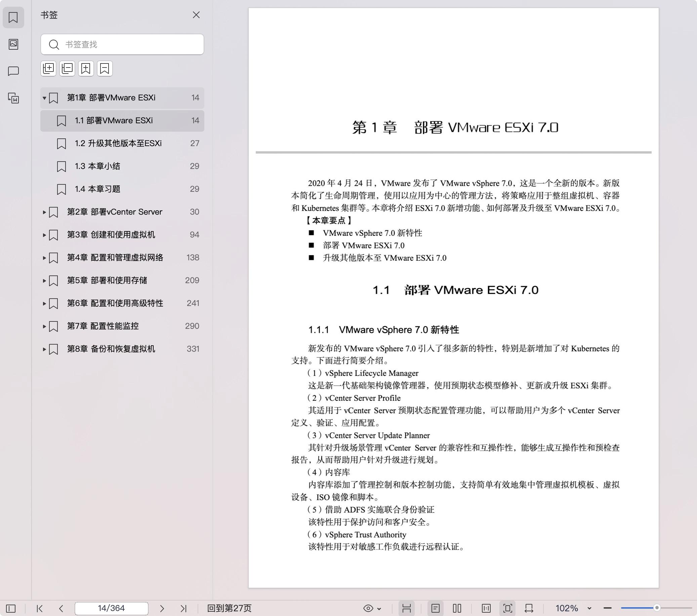The image size is (697, 616).
Task: Collapse the 第1章 部署VMware ESXi bookmark
Action: coord(44,98)
